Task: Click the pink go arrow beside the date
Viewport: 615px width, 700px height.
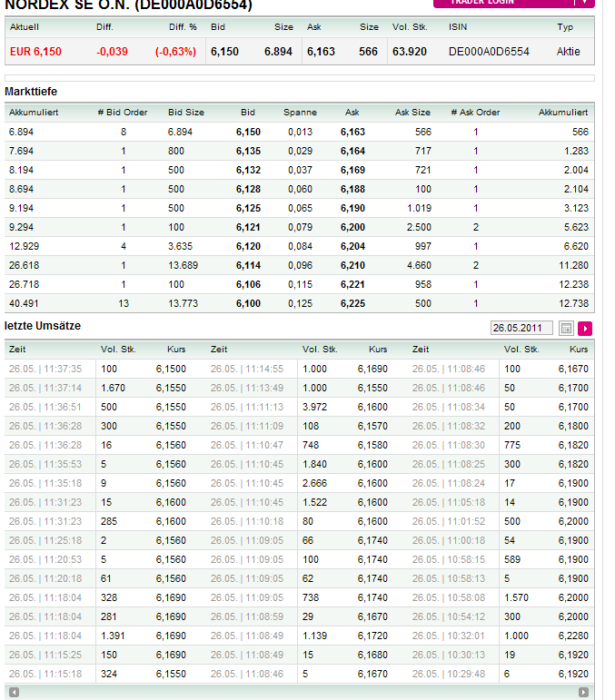Action: pos(585,329)
